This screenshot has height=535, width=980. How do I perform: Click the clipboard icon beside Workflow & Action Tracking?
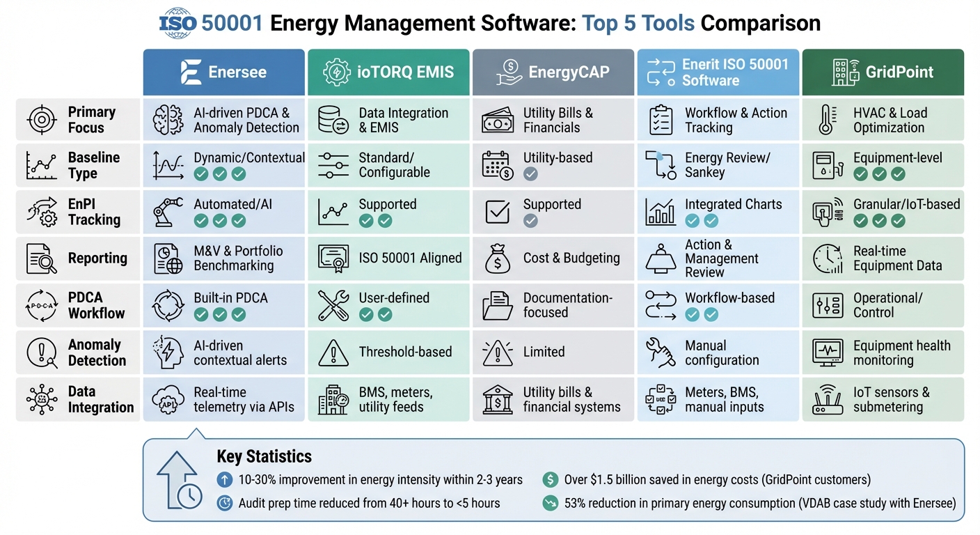[660, 120]
